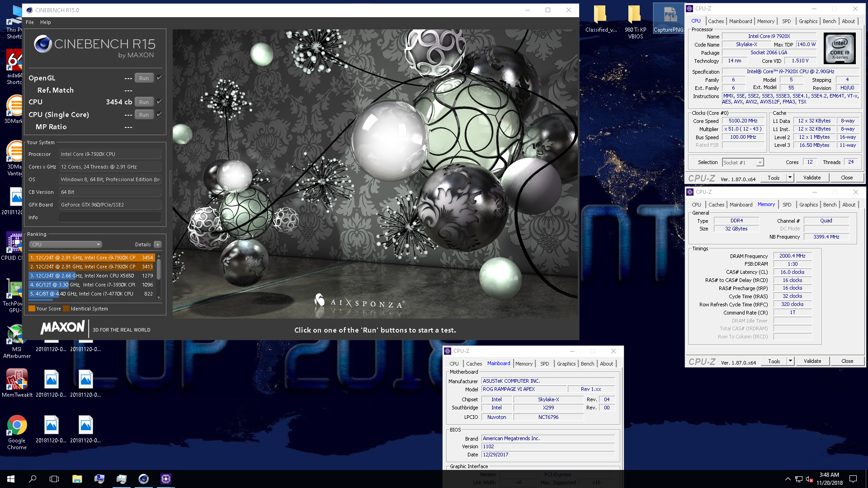
Task: Open the CPUID CPU-Z desktop shortcut
Action: (x=12, y=246)
